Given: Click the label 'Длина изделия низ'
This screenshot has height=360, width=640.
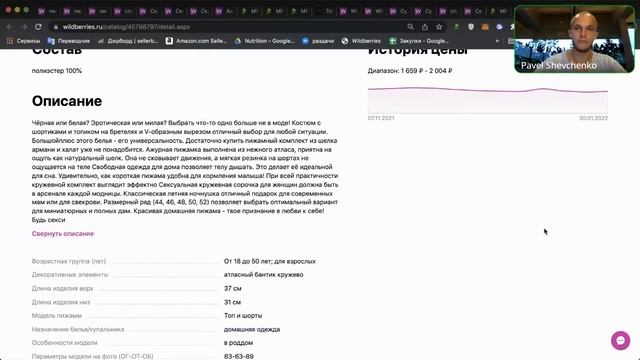Looking at the screenshot, I should [61, 302].
